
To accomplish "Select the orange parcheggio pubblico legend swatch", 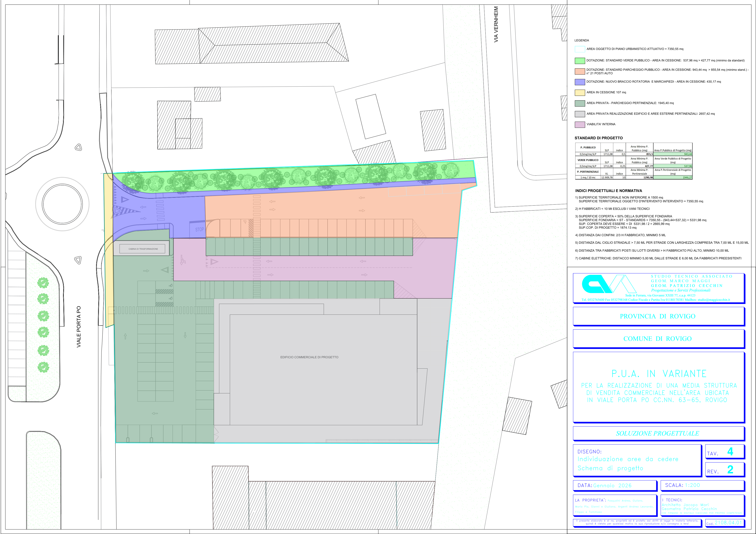I will [x=579, y=72].
